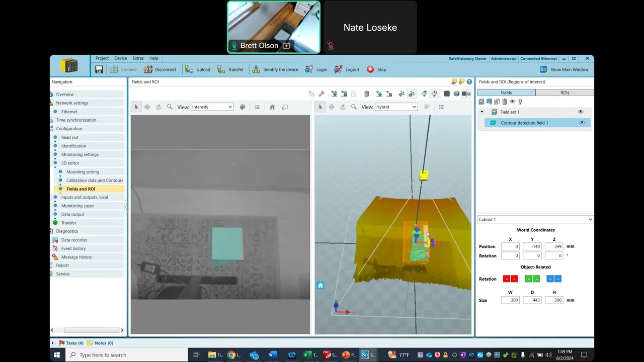Image resolution: width=644 pixels, height=362 pixels.
Task: Click the home icon in the left view toolbar
Action: [272, 107]
